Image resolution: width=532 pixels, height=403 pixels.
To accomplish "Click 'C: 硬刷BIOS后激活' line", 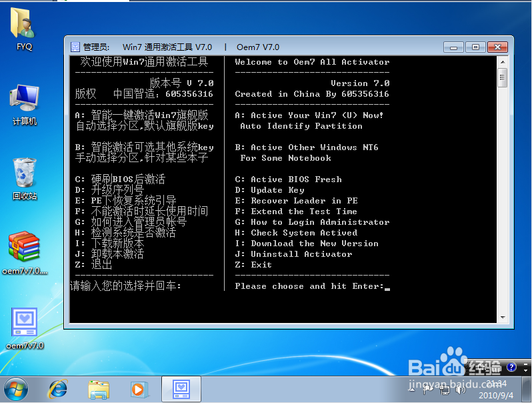I will [x=120, y=179].
